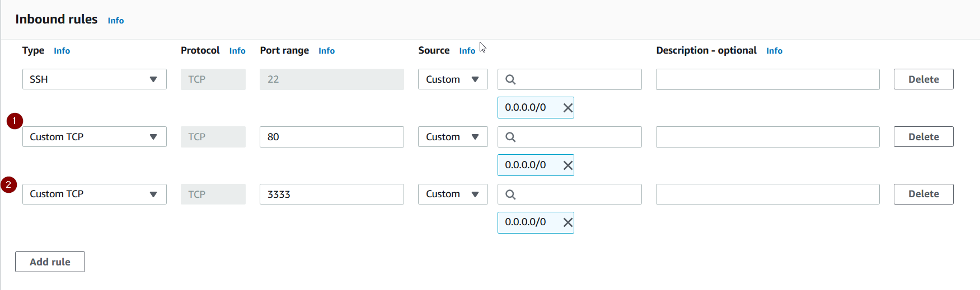Delete the SSH inbound rule

tap(923, 79)
